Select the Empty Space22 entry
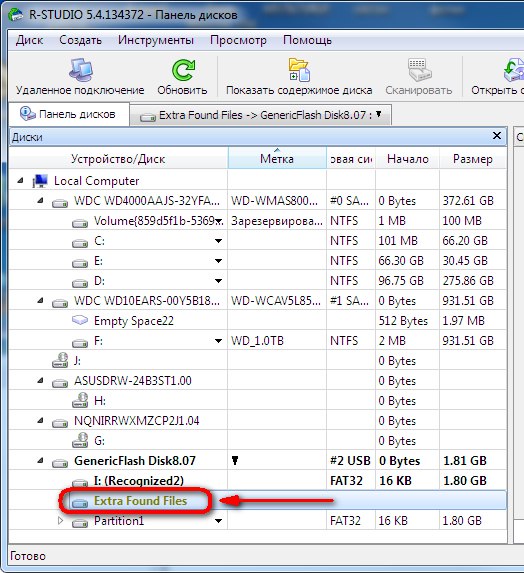Image resolution: width=524 pixels, height=573 pixels. 133,321
